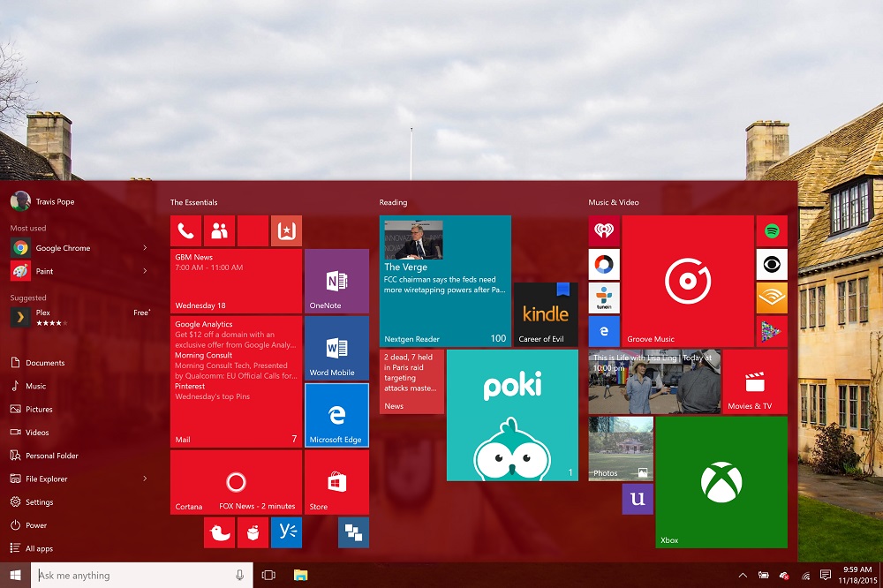Show hidden system tray icons
883x588 pixels.
coord(742,576)
